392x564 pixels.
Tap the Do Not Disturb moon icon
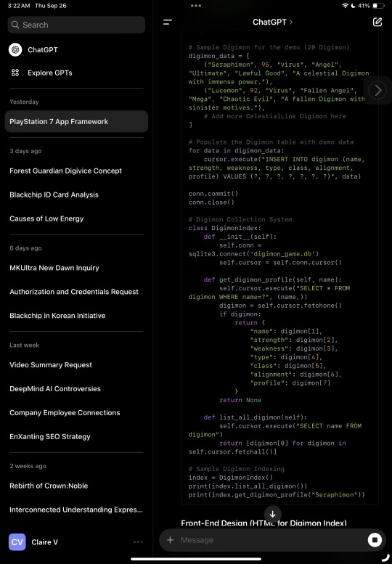pos(353,6)
